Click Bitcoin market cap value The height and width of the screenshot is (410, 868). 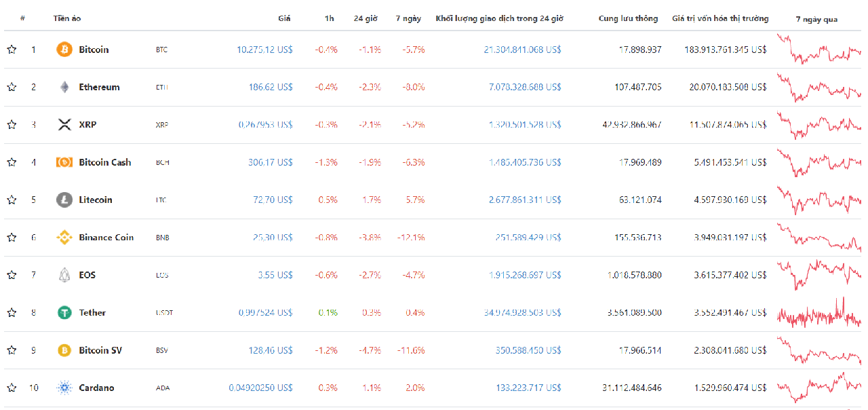pos(726,50)
